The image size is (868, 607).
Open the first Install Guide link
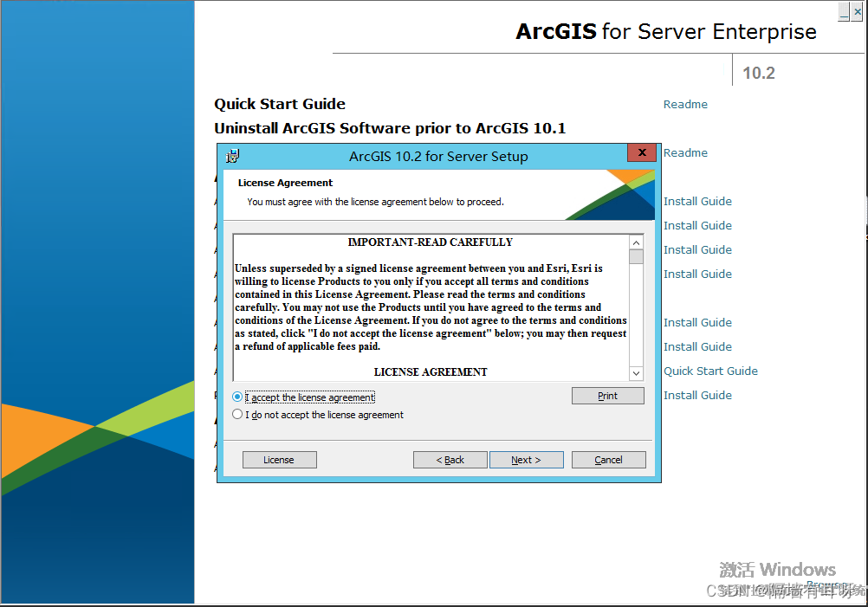(x=697, y=201)
